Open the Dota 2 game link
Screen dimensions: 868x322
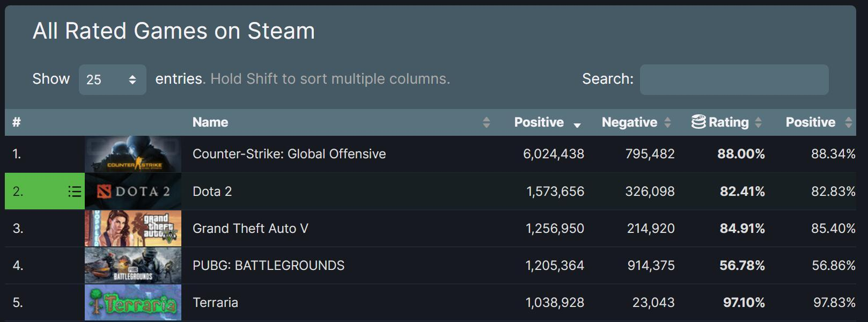pyautogui.click(x=212, y=192)
